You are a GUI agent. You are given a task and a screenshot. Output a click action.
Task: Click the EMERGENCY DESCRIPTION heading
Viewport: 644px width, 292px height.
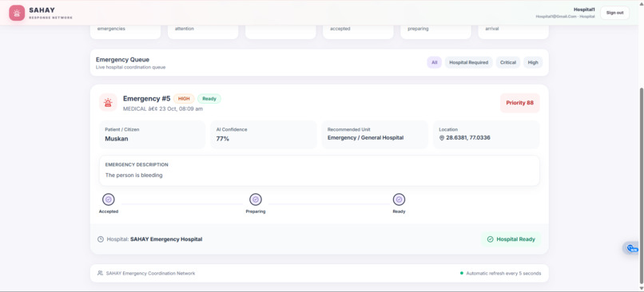coord(137,164)
